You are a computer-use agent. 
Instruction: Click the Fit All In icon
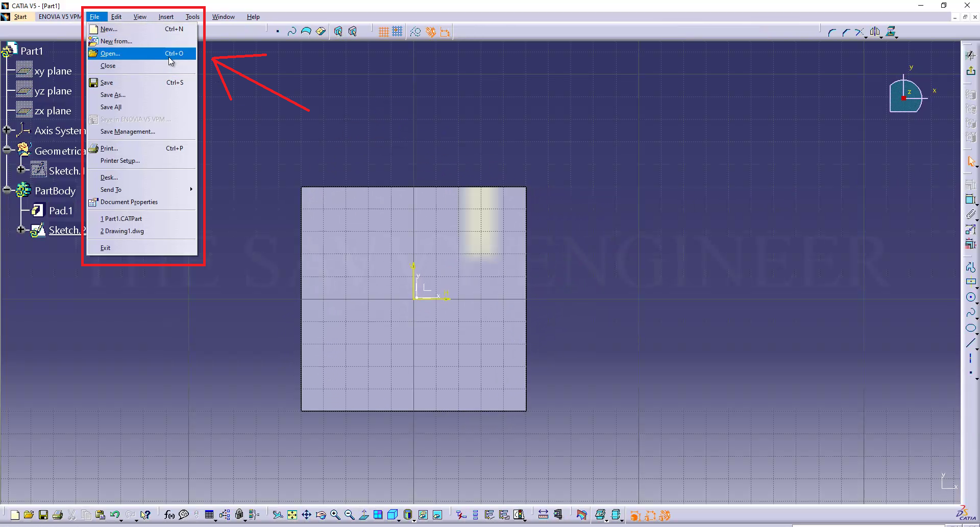[292, 515]
